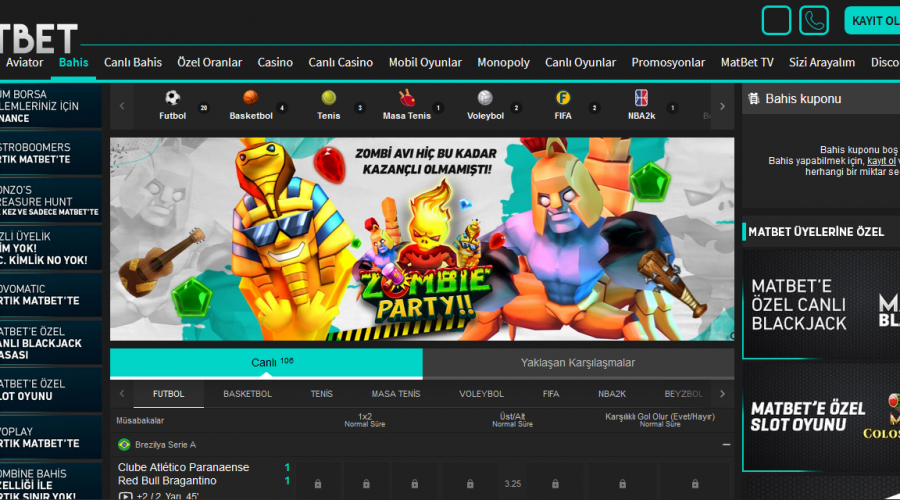Collapse the Brezilya Serie A league section
The image size is (900, 500).
726,444
